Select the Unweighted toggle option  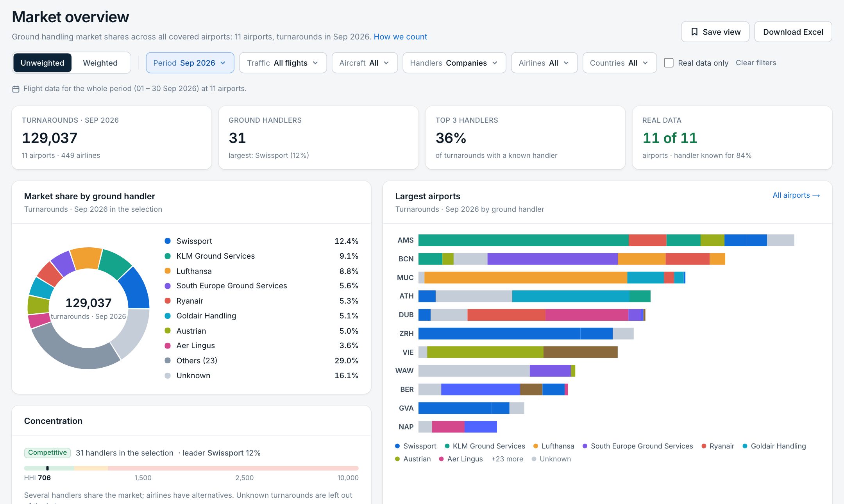pos(42,63)
